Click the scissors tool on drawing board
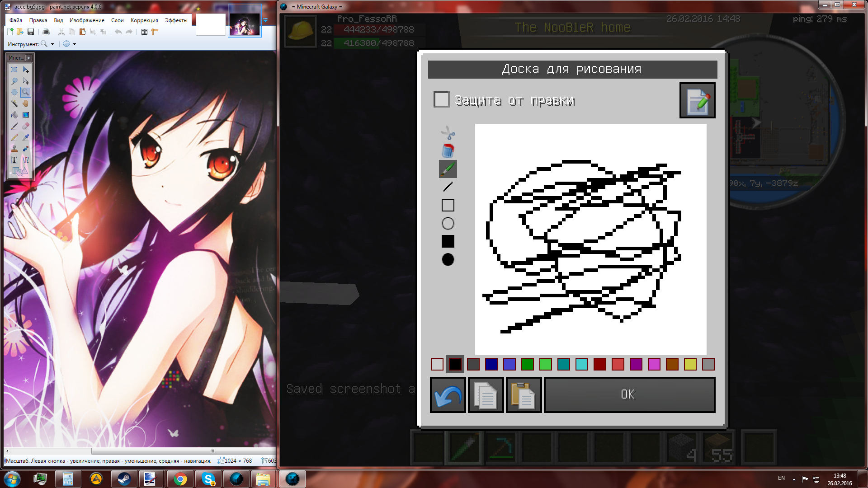This screenshot has height=488, width=868. (x=448, y=133)
